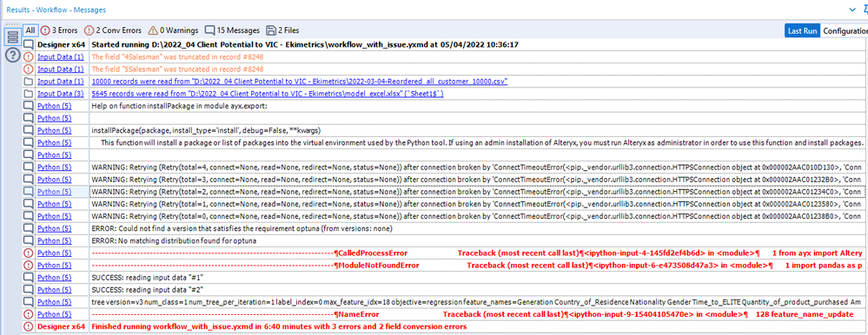The image size is (868, 335).
Task: Click error icon on CalledProcessError row
Action: (28, 253)
